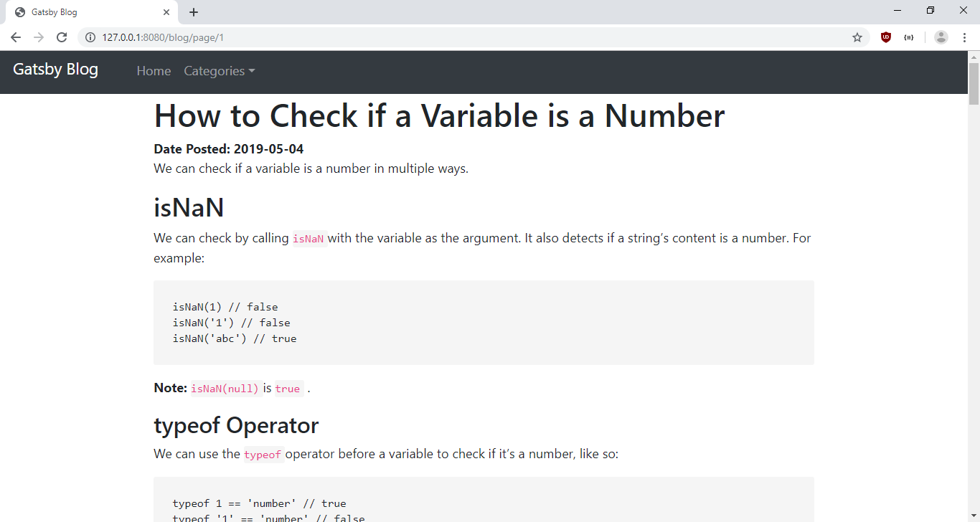
Task: Reload the current blog page
Action: [62, 37]
